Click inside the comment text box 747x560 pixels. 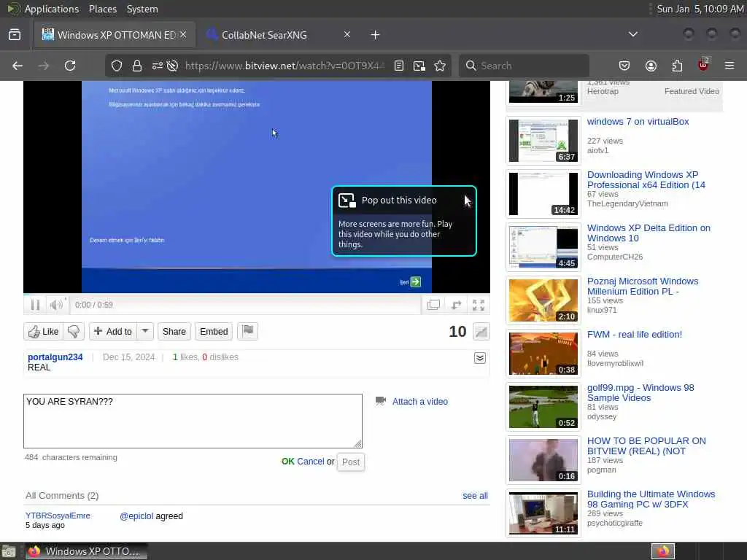[193, 421]
